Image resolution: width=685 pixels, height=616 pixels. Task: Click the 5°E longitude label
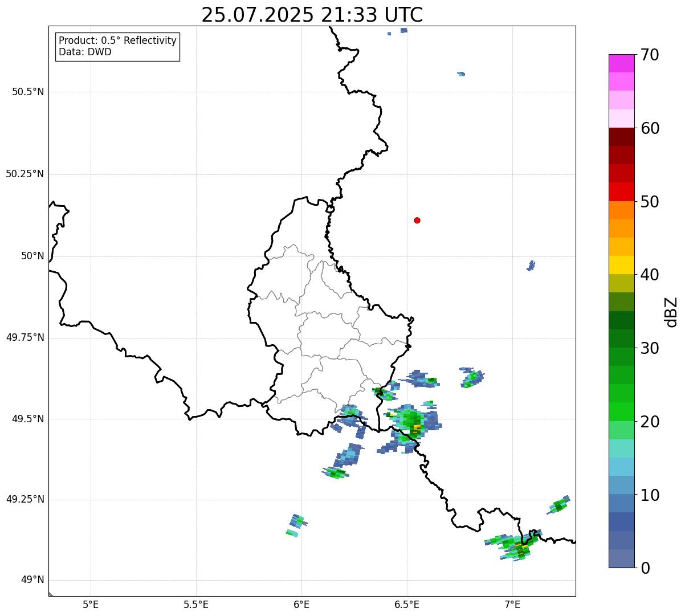[91, 604]
